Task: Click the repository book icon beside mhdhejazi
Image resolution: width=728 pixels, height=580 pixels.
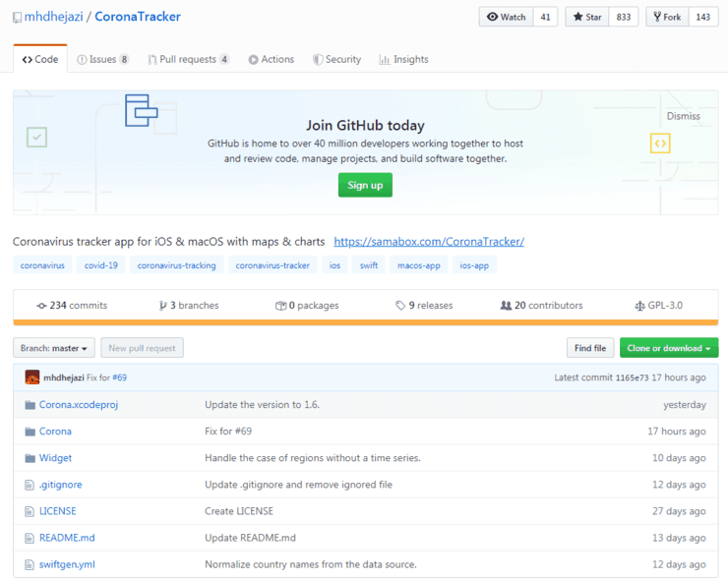Action: click(x=17, y=18)
